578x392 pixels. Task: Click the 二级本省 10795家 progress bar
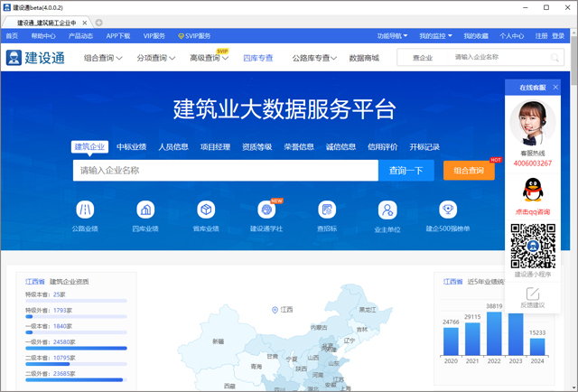[x=76, y=364]
